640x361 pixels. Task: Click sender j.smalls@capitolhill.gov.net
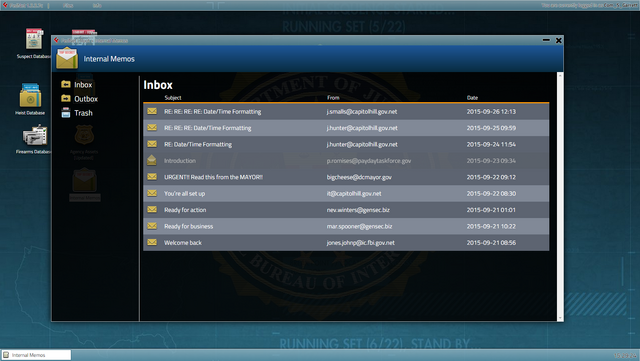tap(362, 111)
